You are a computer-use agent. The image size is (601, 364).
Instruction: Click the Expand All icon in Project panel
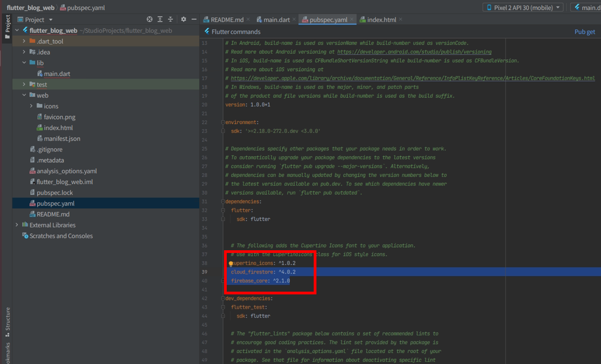pos(160,20)
